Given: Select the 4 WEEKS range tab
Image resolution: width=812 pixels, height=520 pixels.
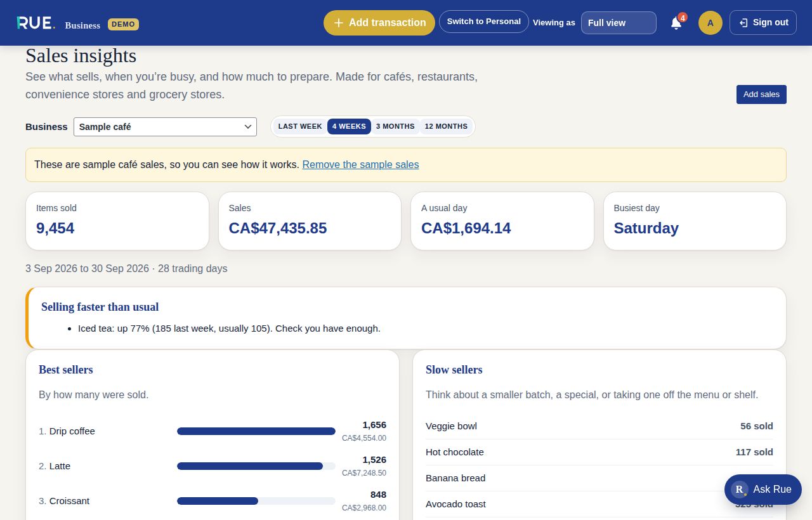Looking at the screenshot, I should (x=349, y=126).
